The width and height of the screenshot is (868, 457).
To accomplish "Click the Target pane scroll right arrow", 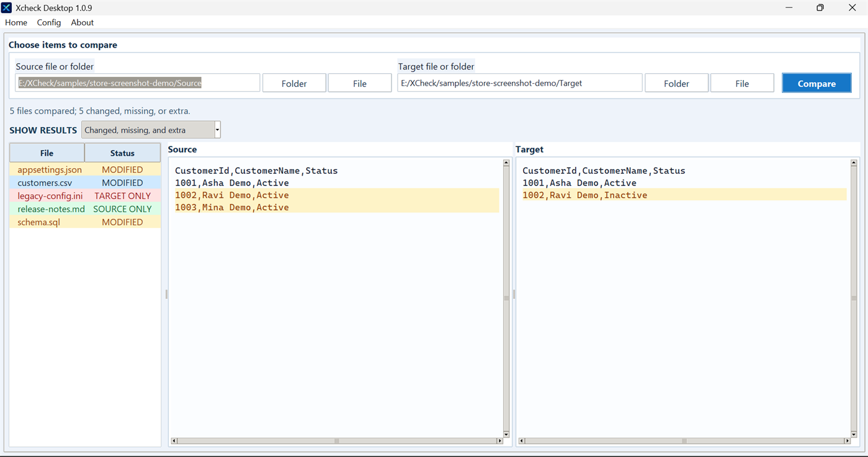I will pyautogui.click(x=847, y=441).
